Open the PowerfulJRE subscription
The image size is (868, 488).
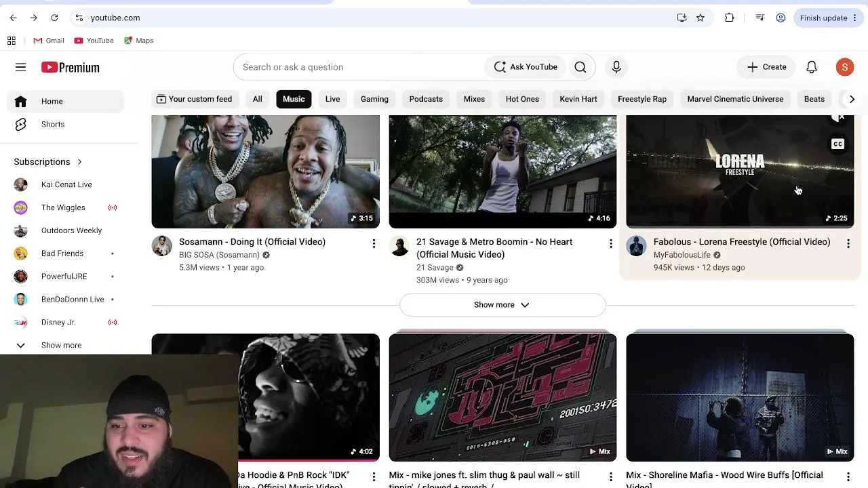[66, 277]
